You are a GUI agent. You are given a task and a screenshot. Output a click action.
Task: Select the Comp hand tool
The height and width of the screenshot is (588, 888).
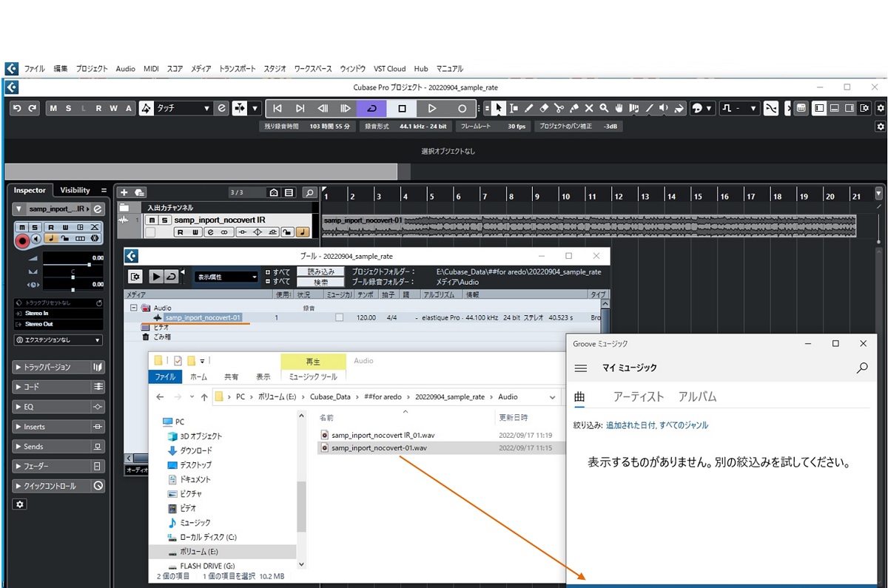(x=619, y=109)
